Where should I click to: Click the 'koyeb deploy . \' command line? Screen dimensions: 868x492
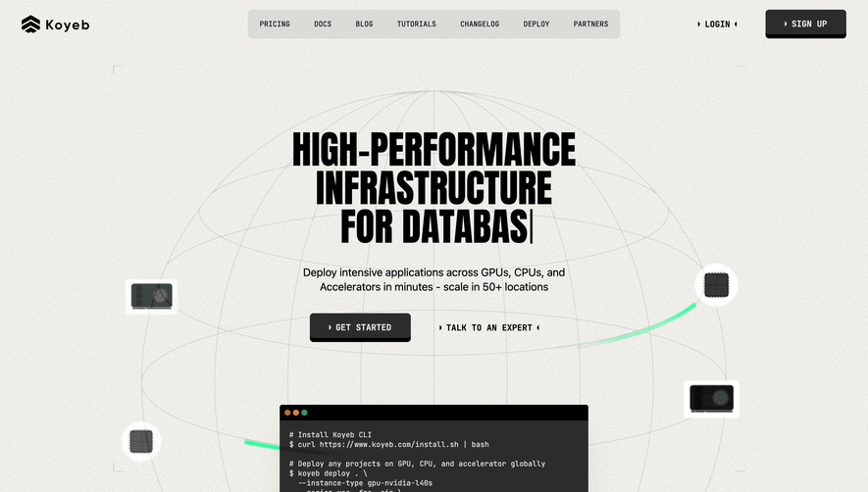[328, 473]
